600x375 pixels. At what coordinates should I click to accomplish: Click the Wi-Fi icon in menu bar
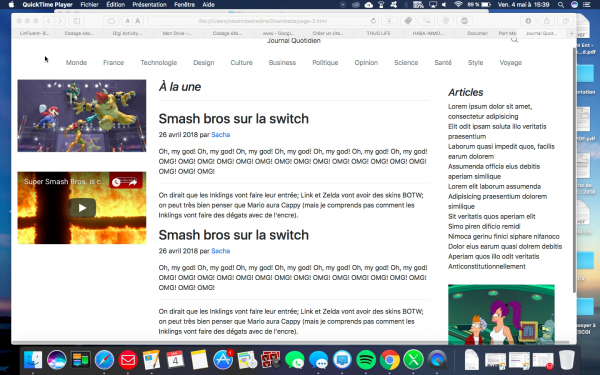458,5
